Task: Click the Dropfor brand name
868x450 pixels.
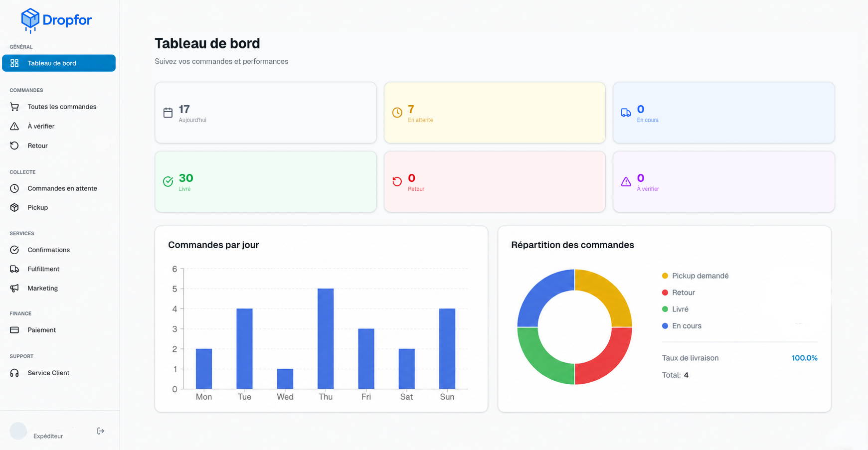Action: [x=67, y=20]
